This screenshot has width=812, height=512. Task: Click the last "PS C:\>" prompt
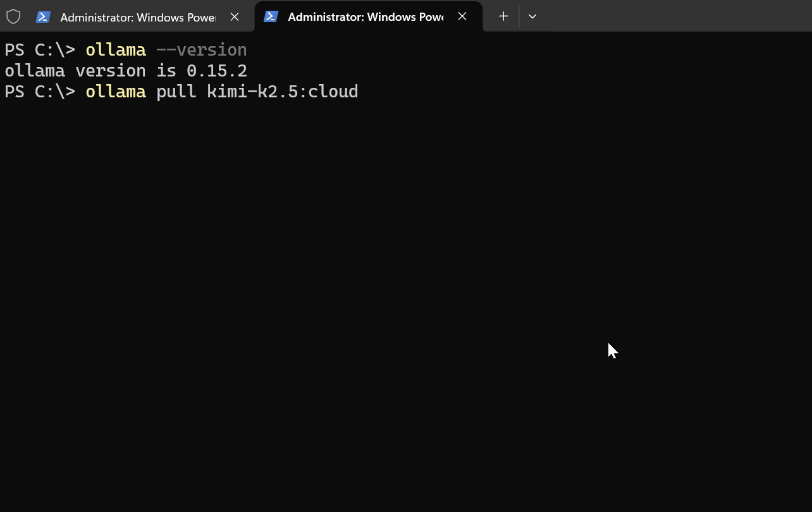click(x=39, y=92)
